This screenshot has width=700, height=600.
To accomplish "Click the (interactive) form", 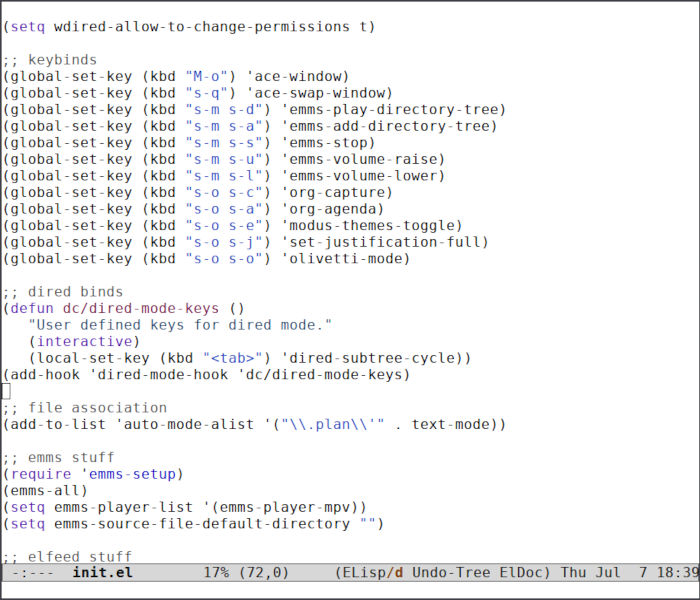I will click(x=84, y=342).
